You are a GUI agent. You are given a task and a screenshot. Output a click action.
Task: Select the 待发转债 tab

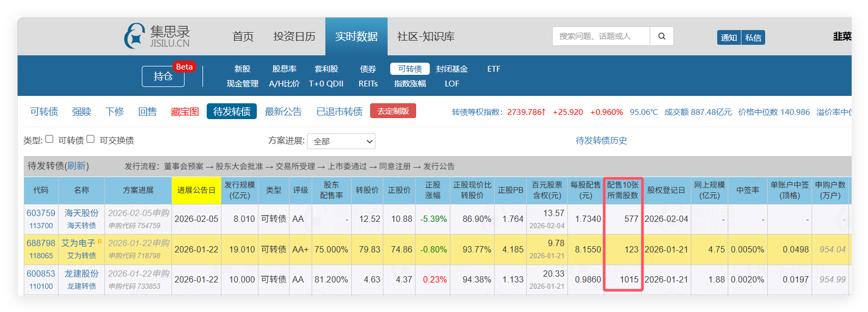pos(232,112)
